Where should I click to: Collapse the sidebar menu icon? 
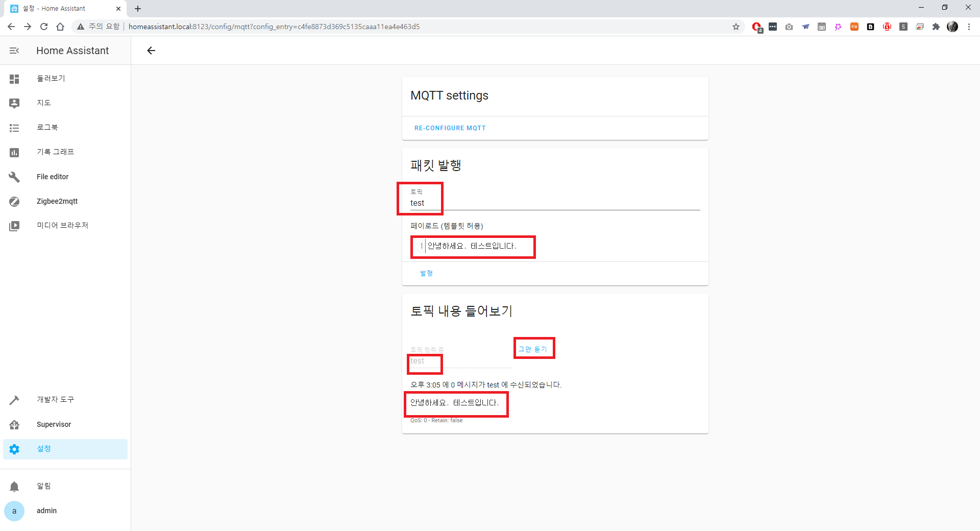(x=14, y=51)
